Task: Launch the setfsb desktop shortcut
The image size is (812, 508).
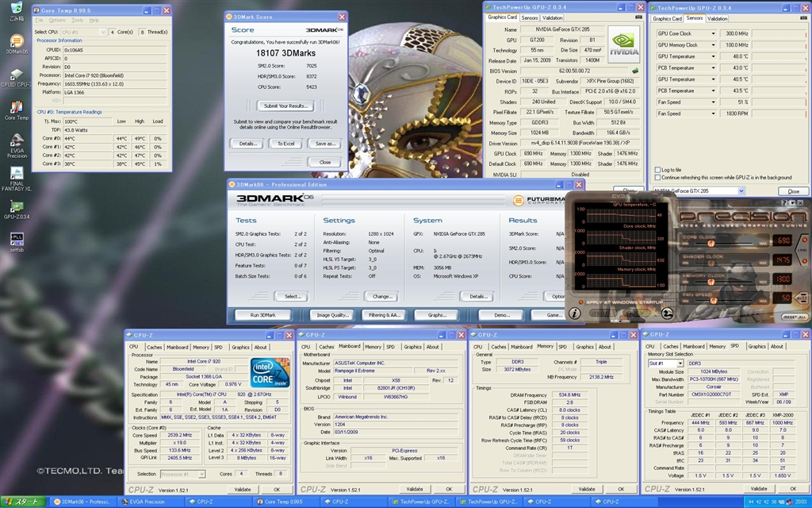Action: 16,239
